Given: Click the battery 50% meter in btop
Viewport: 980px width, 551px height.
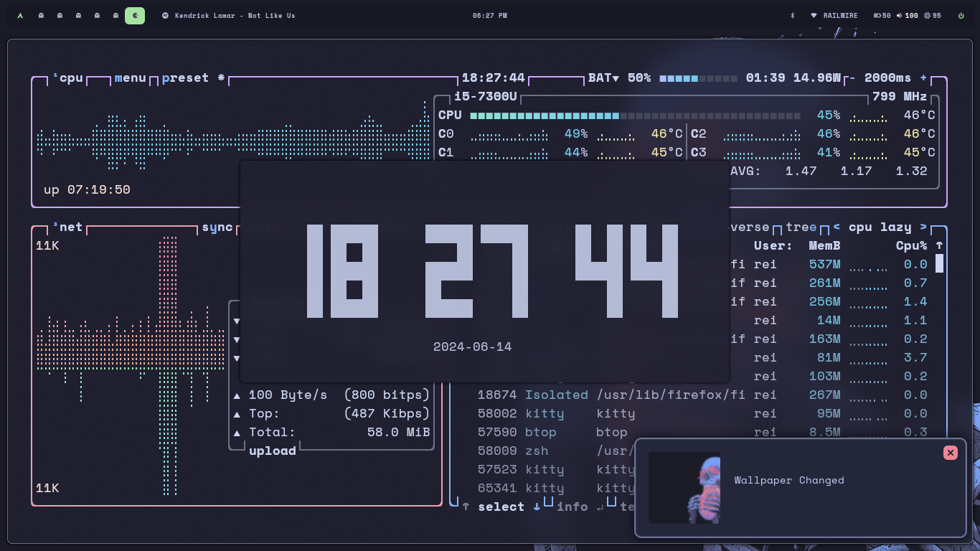Looking at the screenshot, I should click(698, 77).
